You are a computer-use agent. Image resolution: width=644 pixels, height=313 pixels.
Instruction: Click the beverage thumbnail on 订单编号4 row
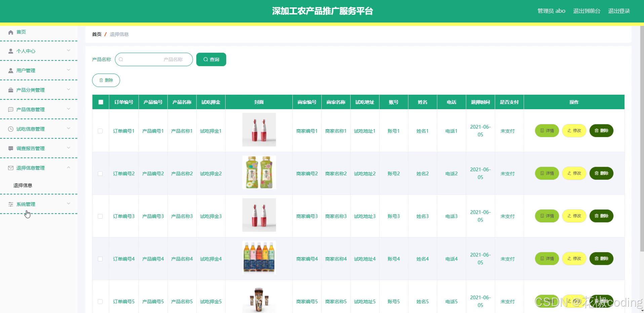[259, 257]
